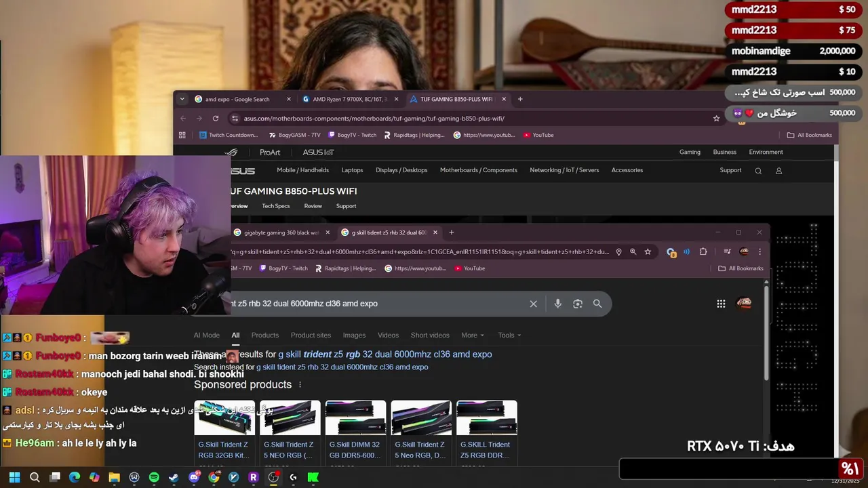Select Products filter in Google results
The image size is (868, 488).
click(x=265, y=335)
